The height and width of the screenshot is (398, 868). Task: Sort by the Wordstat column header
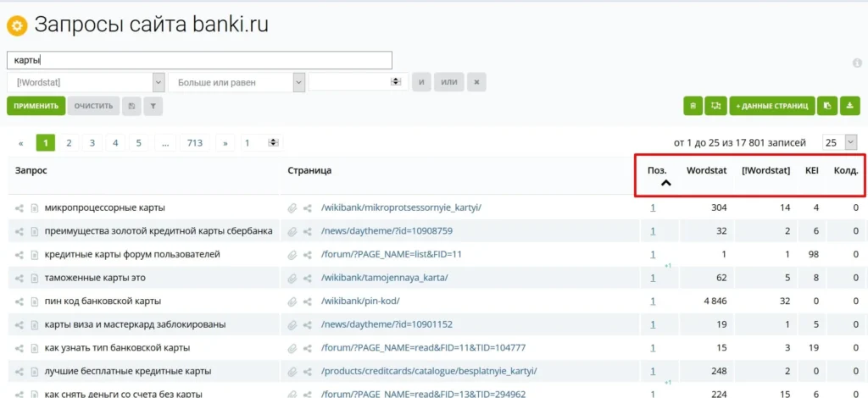(706, 171)
